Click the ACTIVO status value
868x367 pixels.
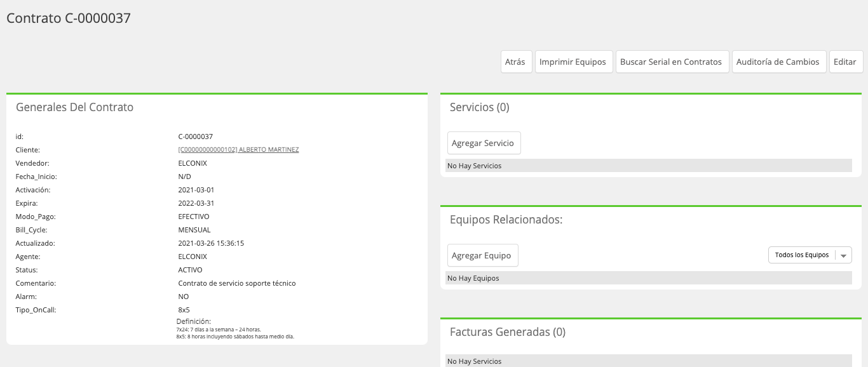tap(191, 270)
